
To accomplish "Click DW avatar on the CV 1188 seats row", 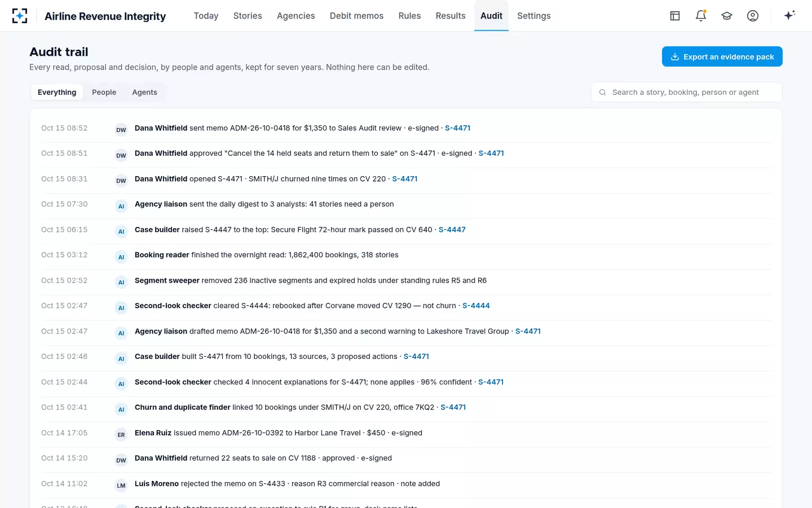I will [121, 460].
